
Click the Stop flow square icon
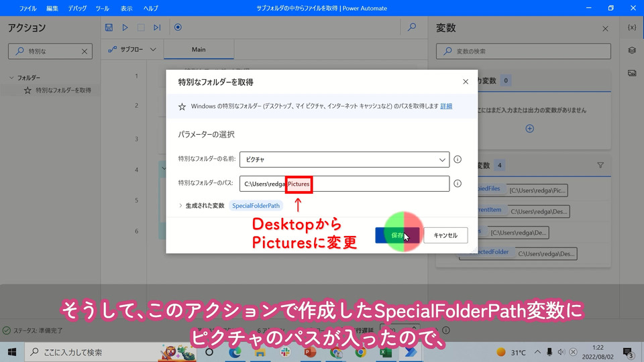coord(141,27)
